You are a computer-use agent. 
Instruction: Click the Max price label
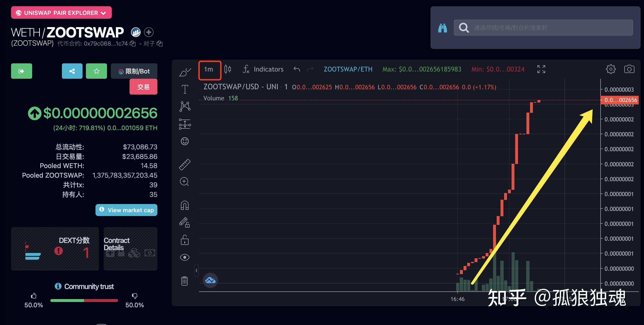[422, 69]
